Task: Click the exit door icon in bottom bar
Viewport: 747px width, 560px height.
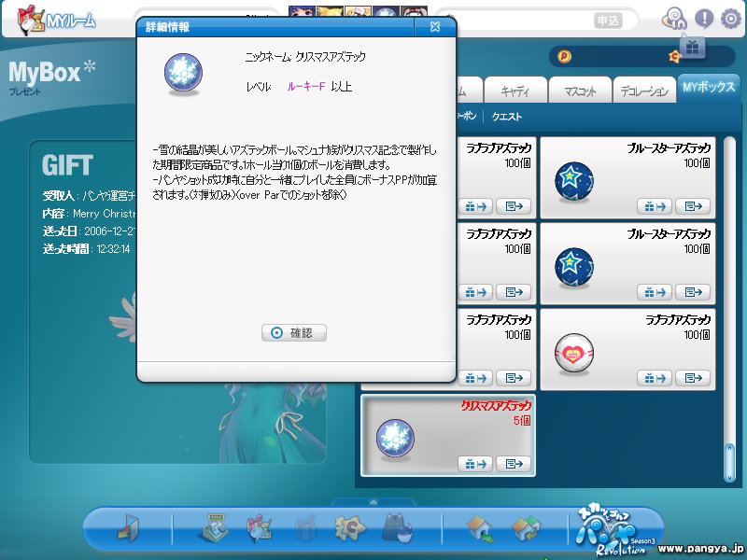Action: click(127, 528)
